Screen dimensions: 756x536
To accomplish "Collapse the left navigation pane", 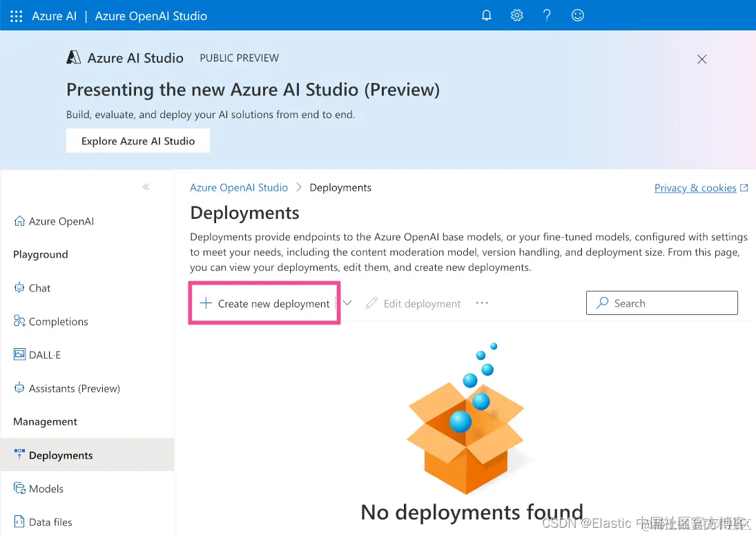I will pyautogui.click(x=146, y=186).
